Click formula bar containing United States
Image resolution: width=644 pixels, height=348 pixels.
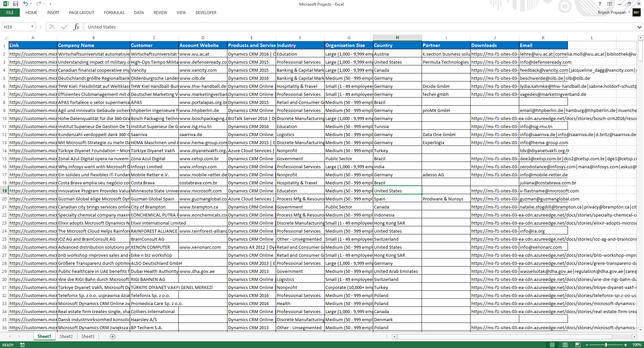click(x=361, y=27)
